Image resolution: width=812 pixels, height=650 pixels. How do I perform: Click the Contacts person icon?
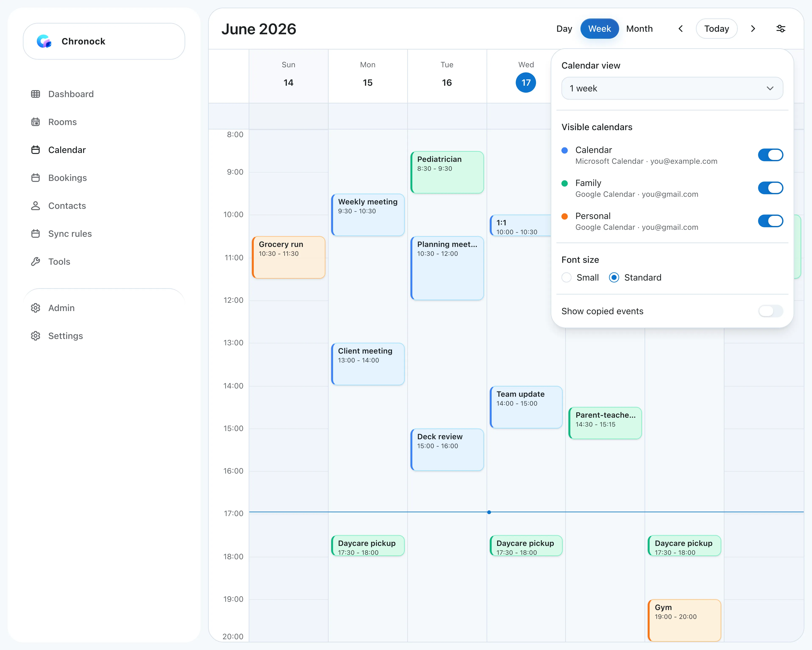click(35, 205)
